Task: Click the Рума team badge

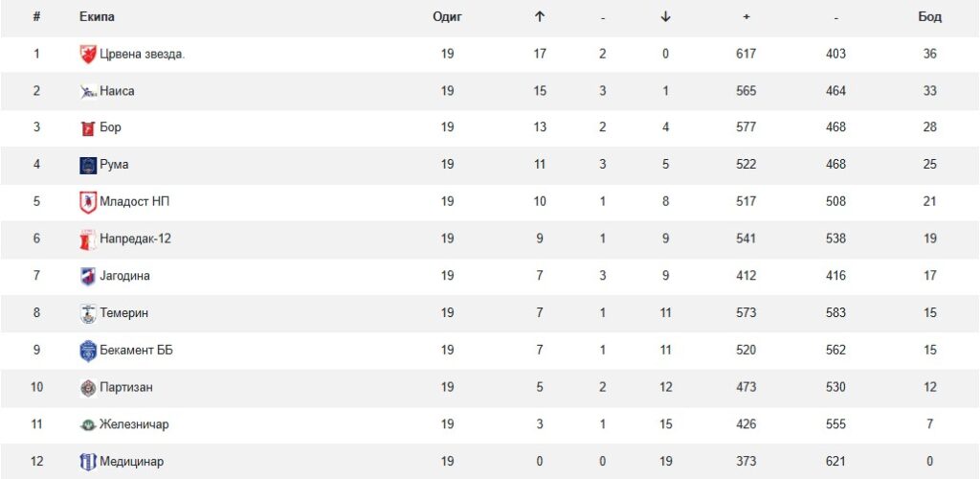Action: point(88,166)
